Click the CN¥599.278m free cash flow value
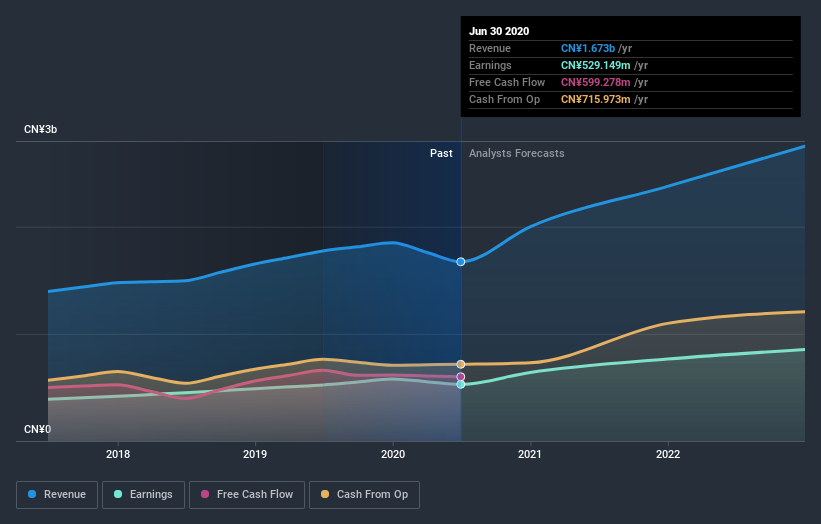Image resolution: width=821 pixels, height=524 pixels. [595, 82]
